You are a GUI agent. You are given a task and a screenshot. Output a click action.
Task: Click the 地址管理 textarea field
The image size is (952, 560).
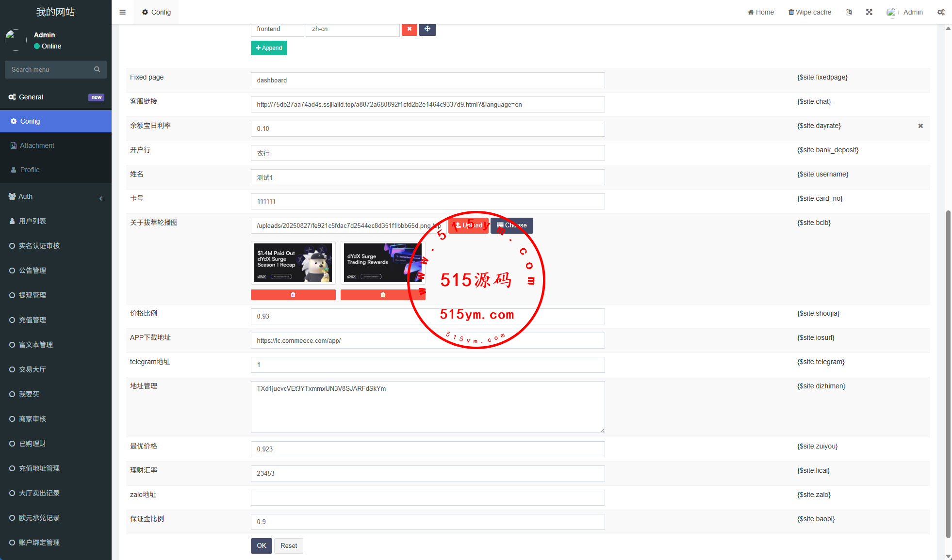pyautogui.click(x=427, y=407)
